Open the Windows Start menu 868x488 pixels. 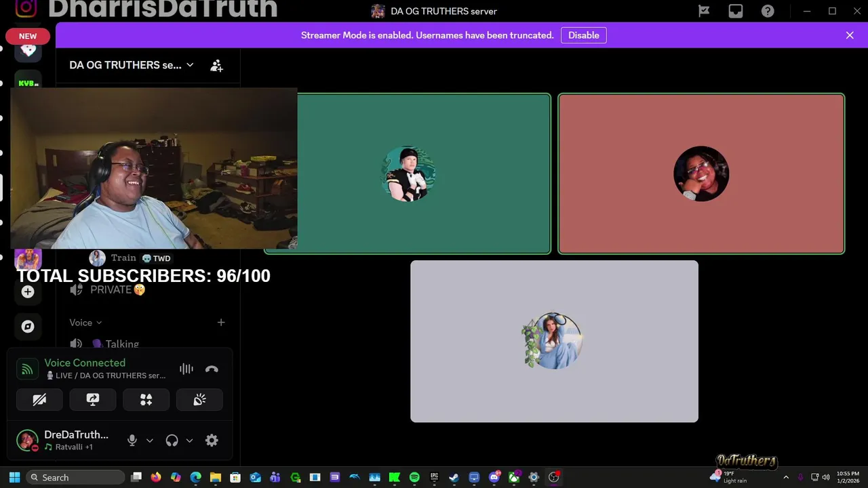(x=14, y=477)
